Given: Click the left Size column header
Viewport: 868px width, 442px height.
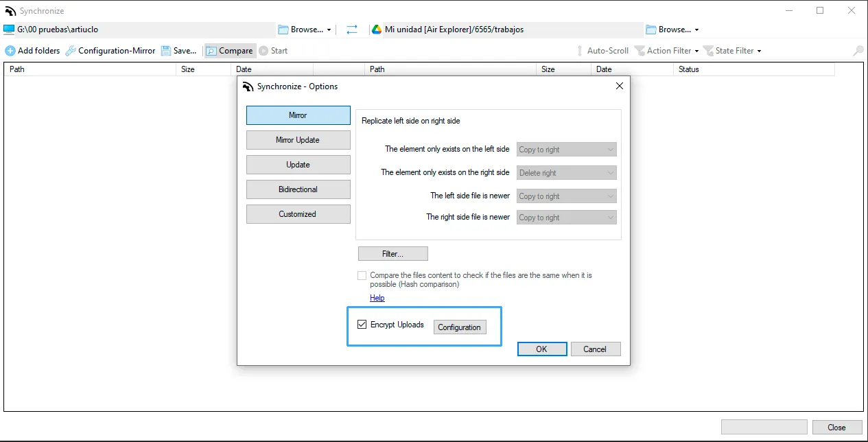Looking at the screenshot, I should [203, 69].
